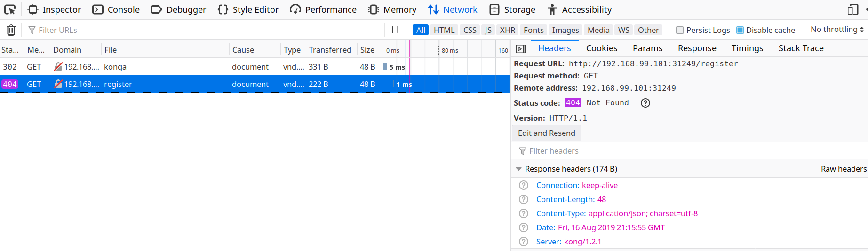Image resolution: width=868 pixels, height=251 pixels.
Task: Activate the element picker icon
Action: coord(10,9)
